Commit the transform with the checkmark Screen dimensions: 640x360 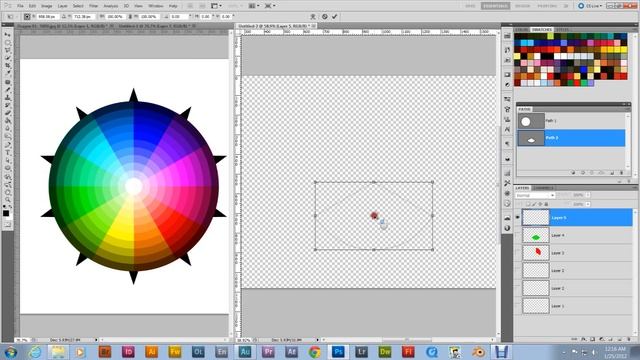335,17
